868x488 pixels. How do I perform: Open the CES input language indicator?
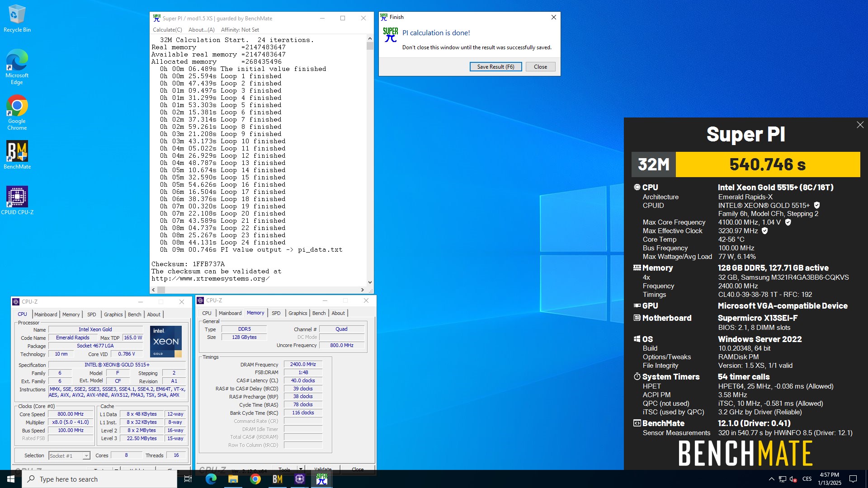click(x=807, y=479)
